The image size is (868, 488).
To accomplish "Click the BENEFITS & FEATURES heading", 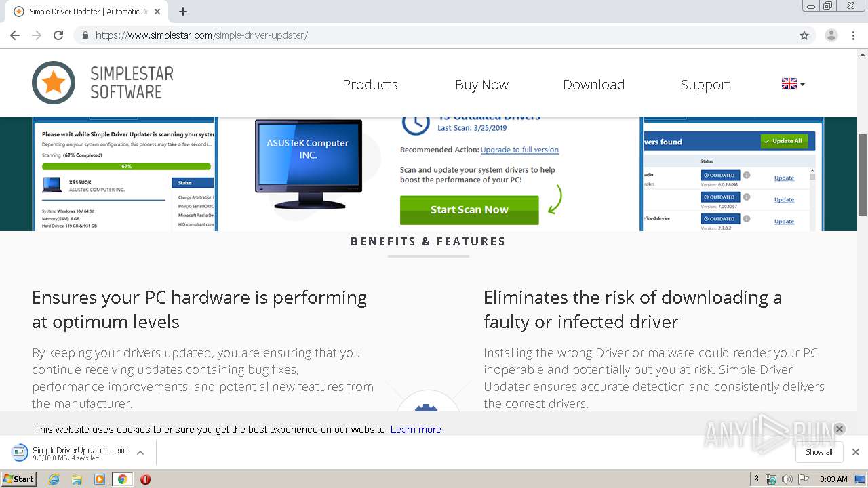I will tap(428, 241).
